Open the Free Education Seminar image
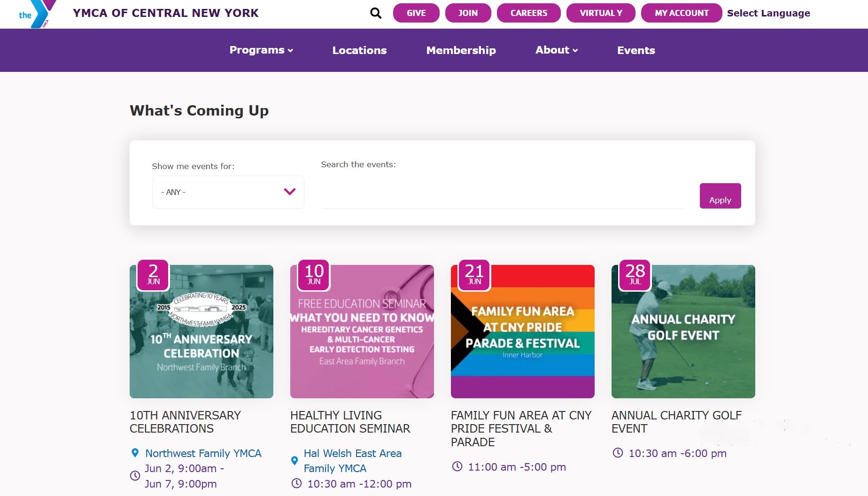Viewport: 868px width, 496px height. (x=362, y=332)
